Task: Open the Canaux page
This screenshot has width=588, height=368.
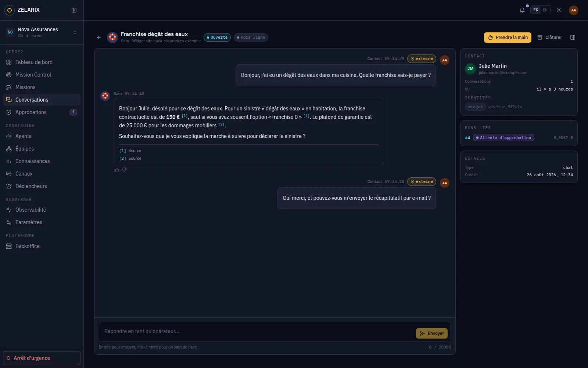Action: click(42, 174)
